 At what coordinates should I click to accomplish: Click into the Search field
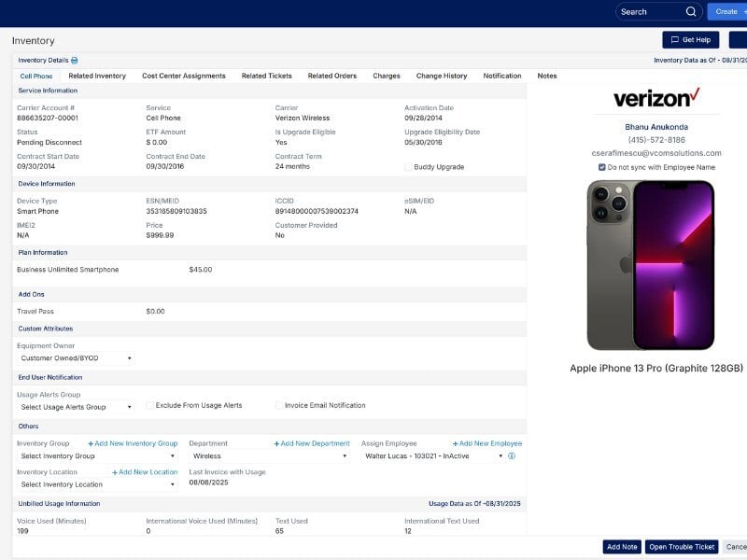[x=649, y=12]
